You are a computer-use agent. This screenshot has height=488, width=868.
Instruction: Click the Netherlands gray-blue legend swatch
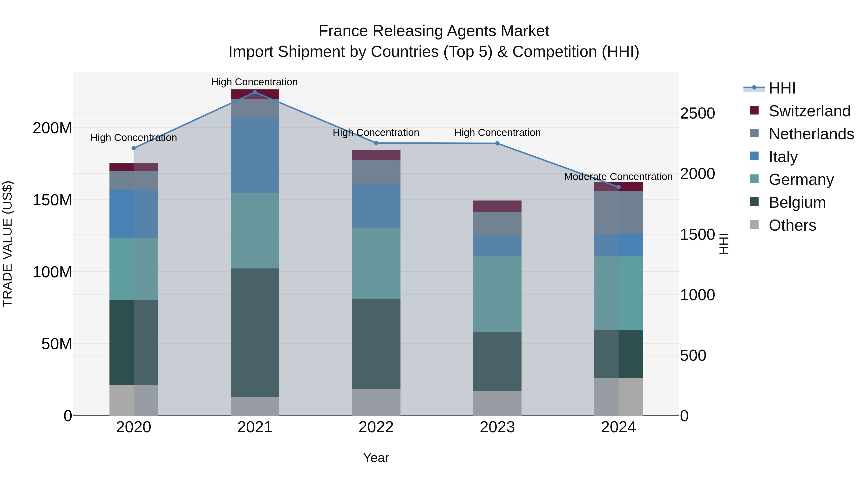(x=754, y=133)
